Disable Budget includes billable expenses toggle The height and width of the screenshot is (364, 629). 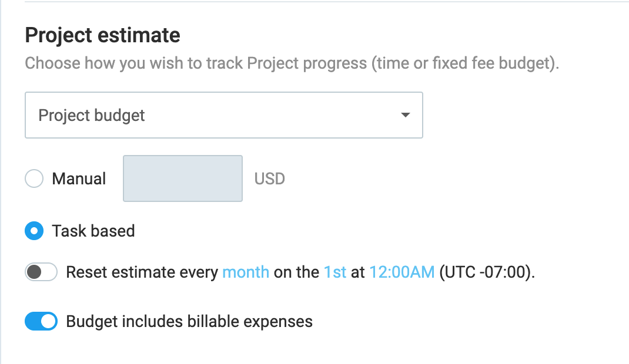[x=41, y=322]
